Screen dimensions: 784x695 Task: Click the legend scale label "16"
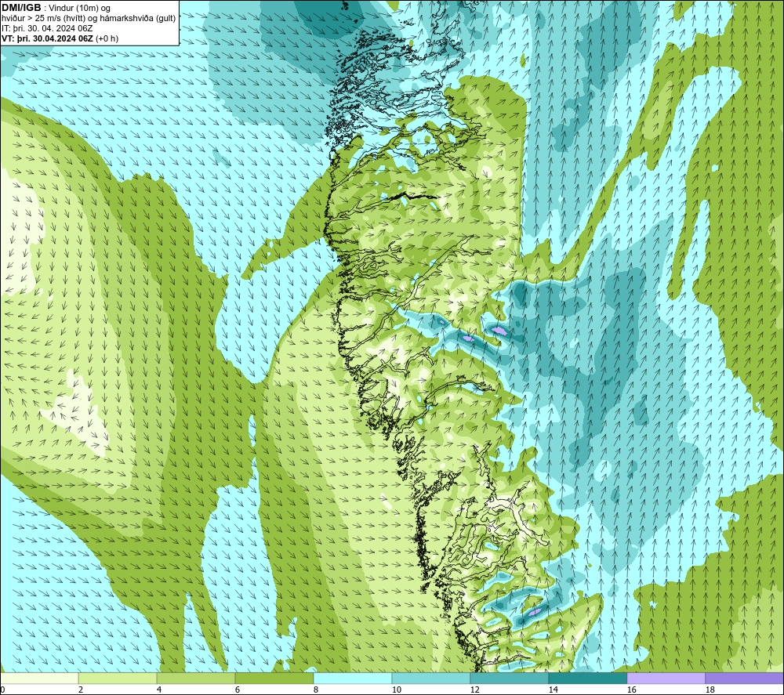[x=631, y=690]
